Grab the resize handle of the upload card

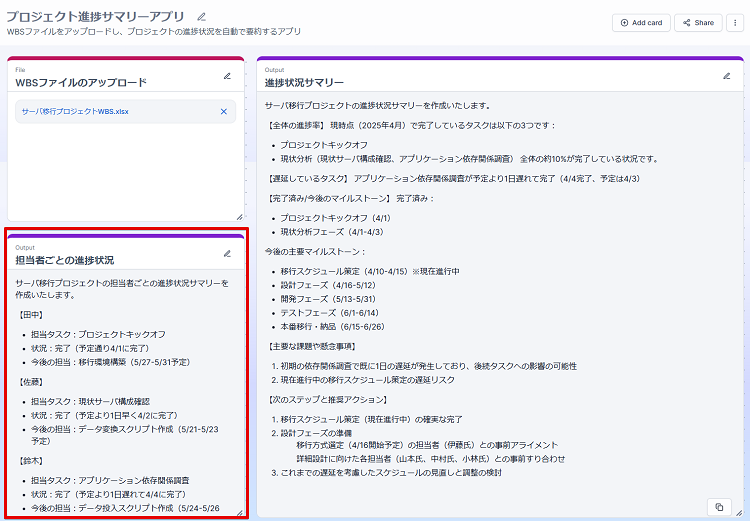point(240,217)
